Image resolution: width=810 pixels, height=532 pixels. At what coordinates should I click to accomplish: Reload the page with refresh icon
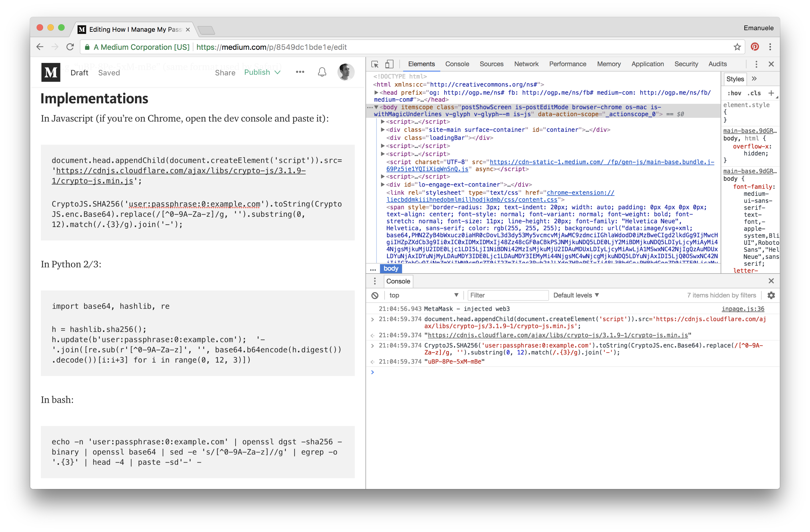pos(70,47)
